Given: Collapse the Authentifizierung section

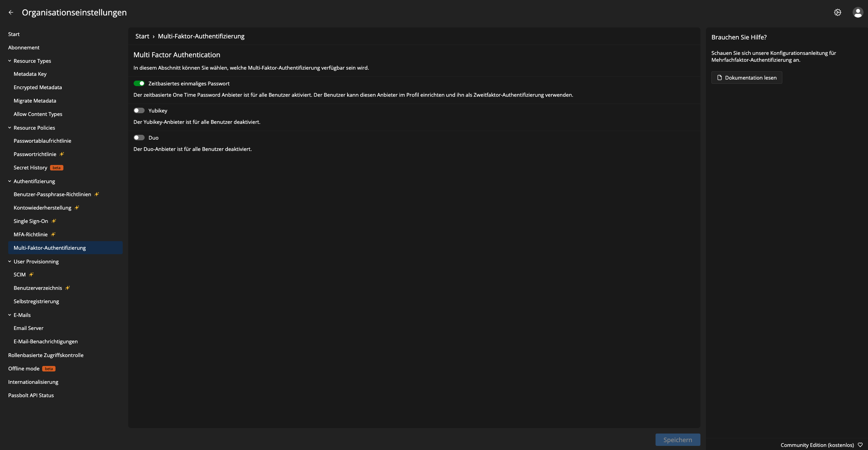Looking at the screenshot, I should [10, 181].
